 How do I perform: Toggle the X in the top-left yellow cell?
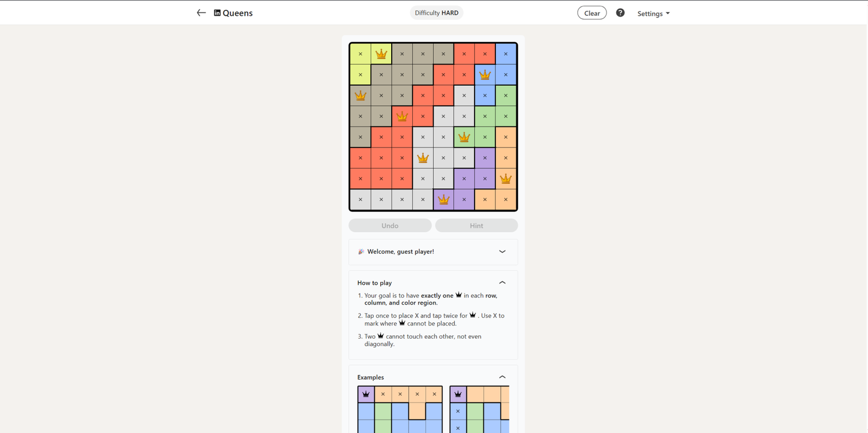[360, 54]
